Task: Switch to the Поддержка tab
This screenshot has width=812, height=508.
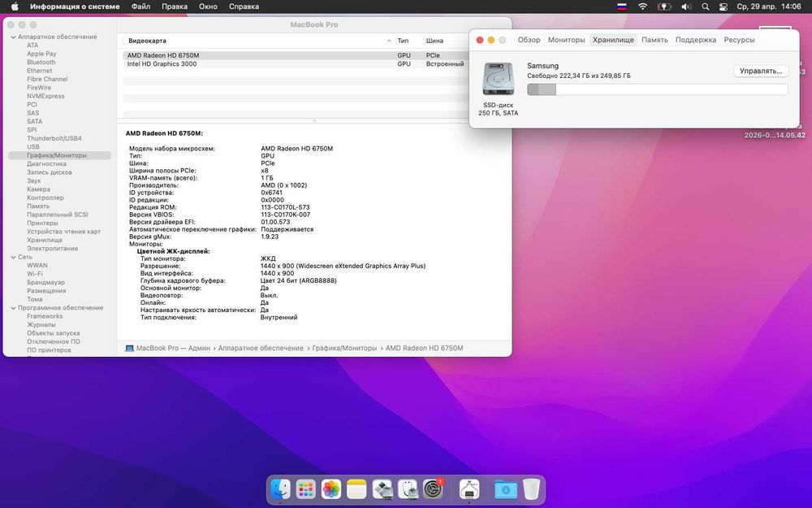Action: pyautogui.click(x=696, y=40)
